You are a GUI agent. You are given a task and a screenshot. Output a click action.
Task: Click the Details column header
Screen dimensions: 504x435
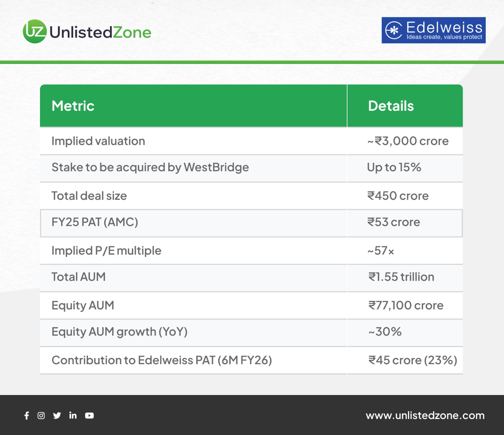pos(391,106)
